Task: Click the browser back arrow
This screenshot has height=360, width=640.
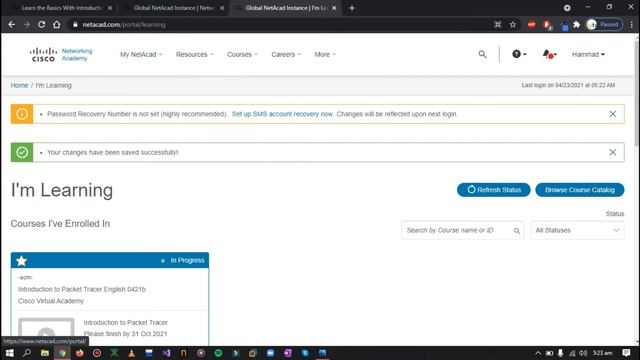Action: coord(11,24)
